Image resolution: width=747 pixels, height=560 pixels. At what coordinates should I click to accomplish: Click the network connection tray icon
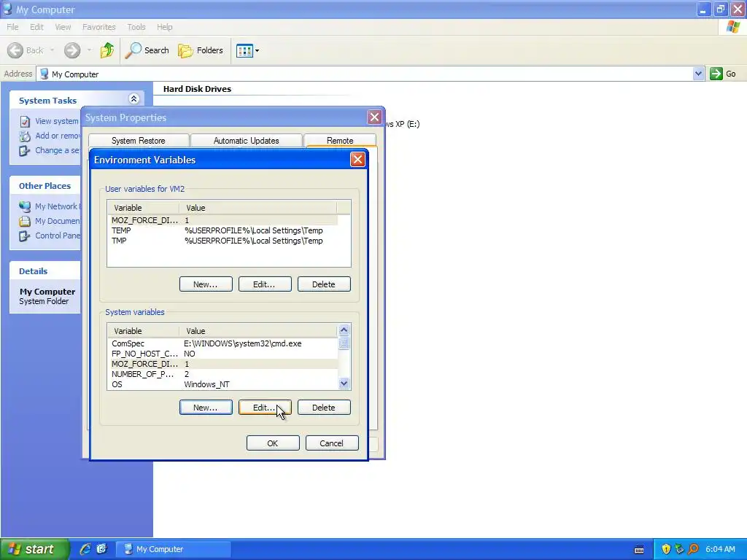(x=680, y=550)
